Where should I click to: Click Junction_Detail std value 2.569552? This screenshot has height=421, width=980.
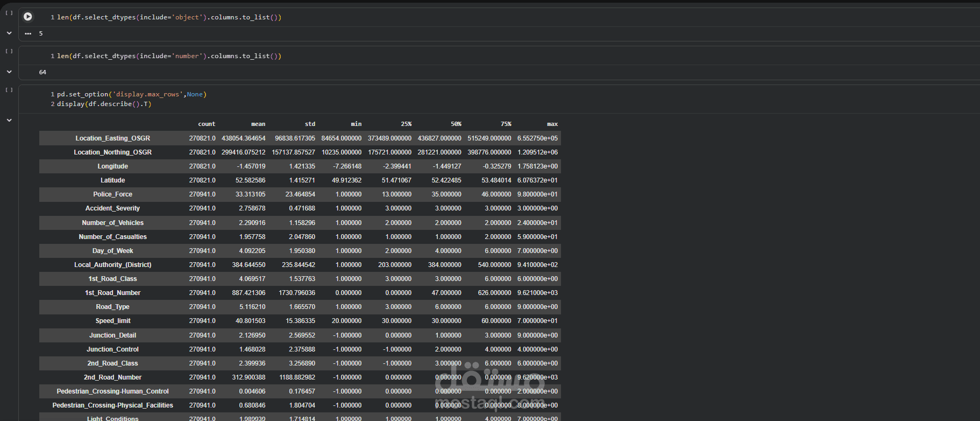click(x=302, y=335)
